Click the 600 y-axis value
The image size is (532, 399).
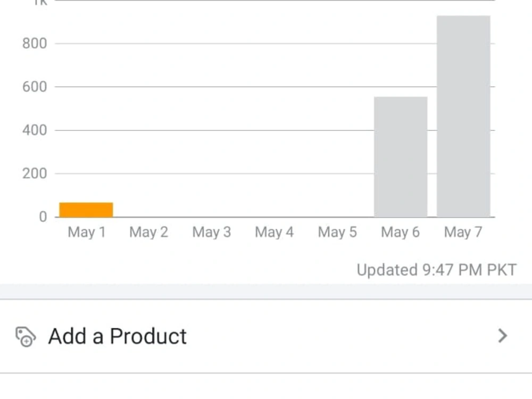(35, 87)
